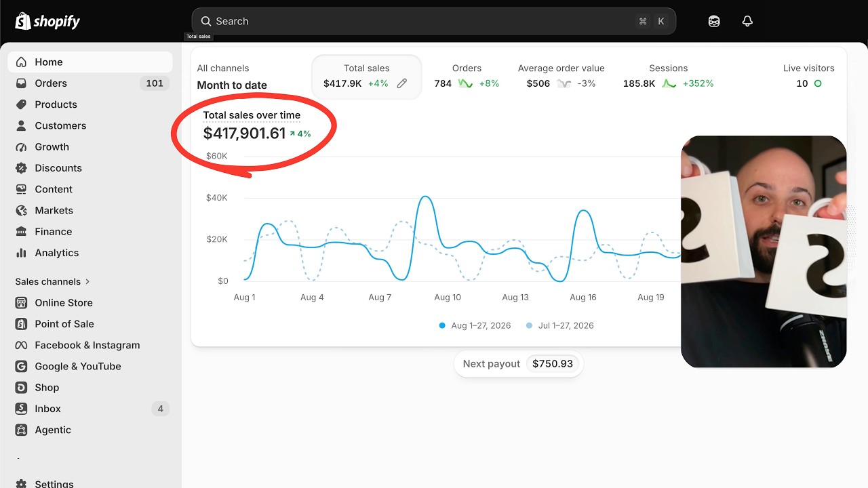
Task: Click the Discounts badge icon
Action: point(22,168)
